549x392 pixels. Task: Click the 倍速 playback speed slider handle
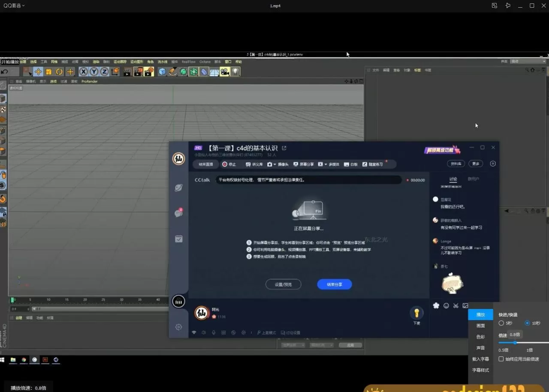(515, 342)
